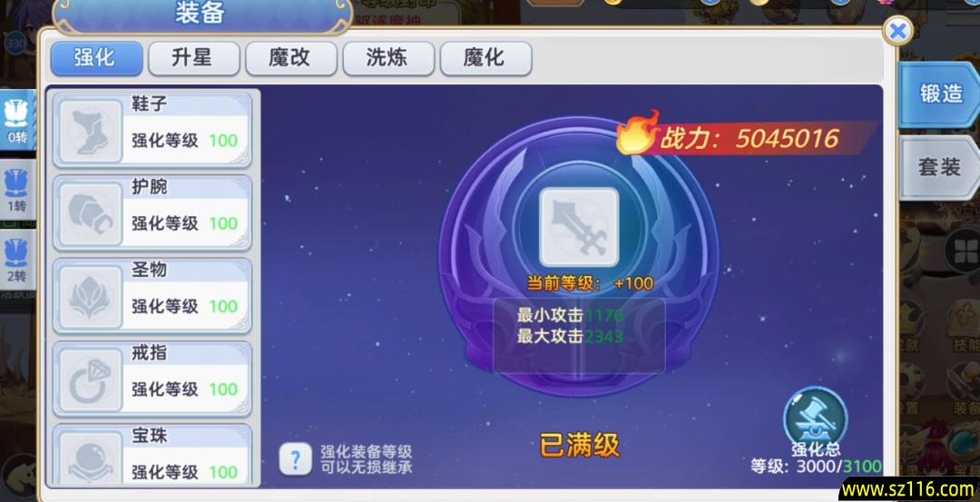Open the question mark help icon

(x=295, y=459)
